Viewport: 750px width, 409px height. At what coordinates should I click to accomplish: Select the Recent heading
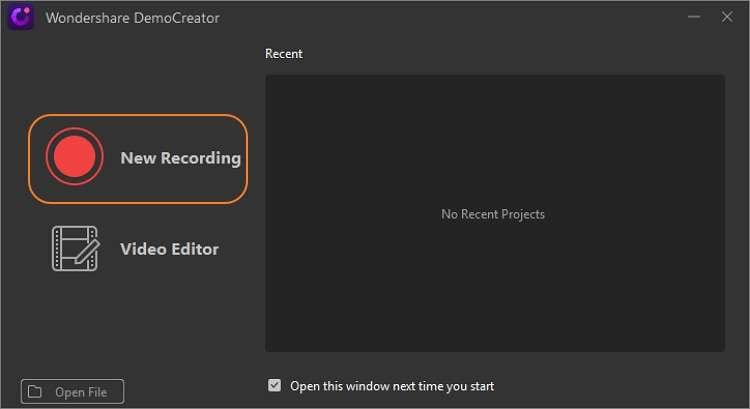point(284,54)
